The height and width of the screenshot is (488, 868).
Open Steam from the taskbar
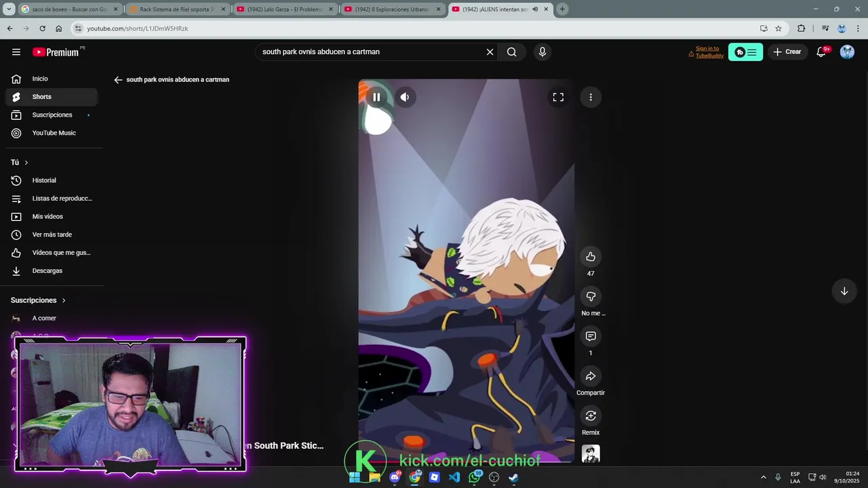[513, 477]
